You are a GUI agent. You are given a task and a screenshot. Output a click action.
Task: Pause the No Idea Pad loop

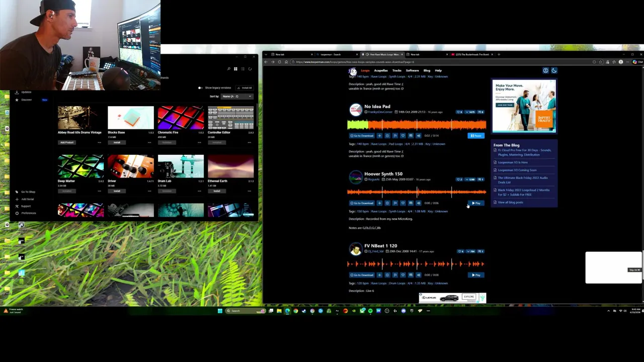coord(476,136)
